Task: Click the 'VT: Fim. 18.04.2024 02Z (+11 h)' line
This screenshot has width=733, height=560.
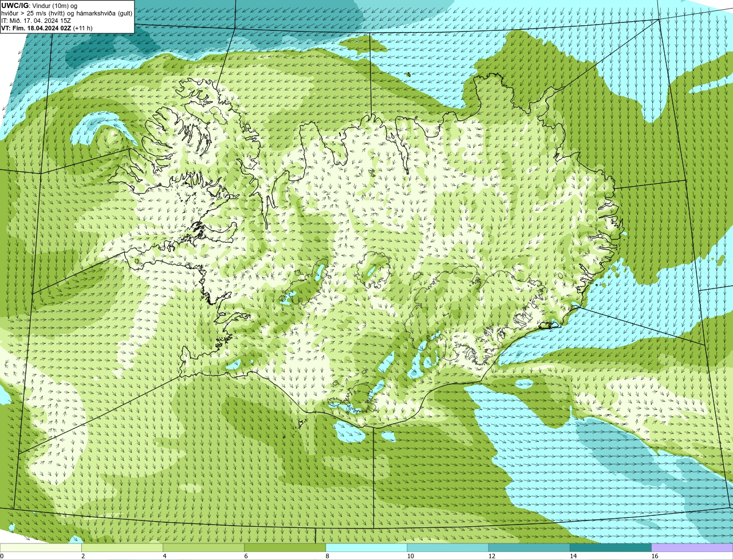Action: (x=47, y=28)
